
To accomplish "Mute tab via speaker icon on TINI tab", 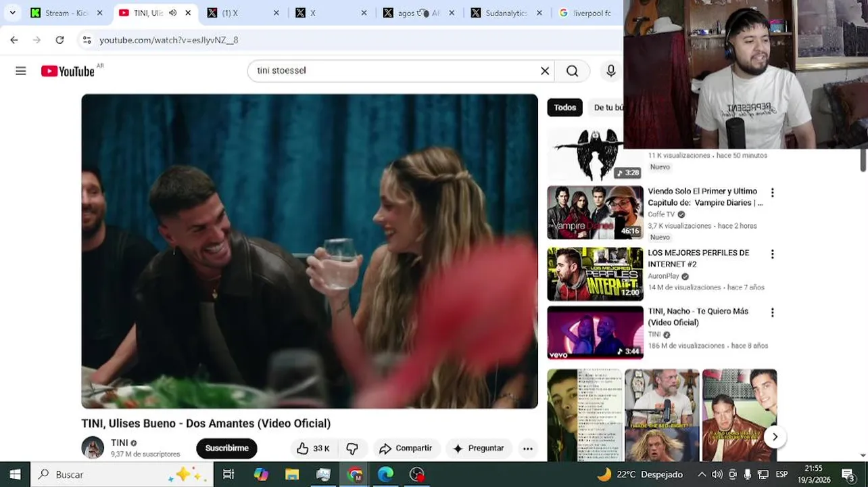I will (x=173, y=13).
